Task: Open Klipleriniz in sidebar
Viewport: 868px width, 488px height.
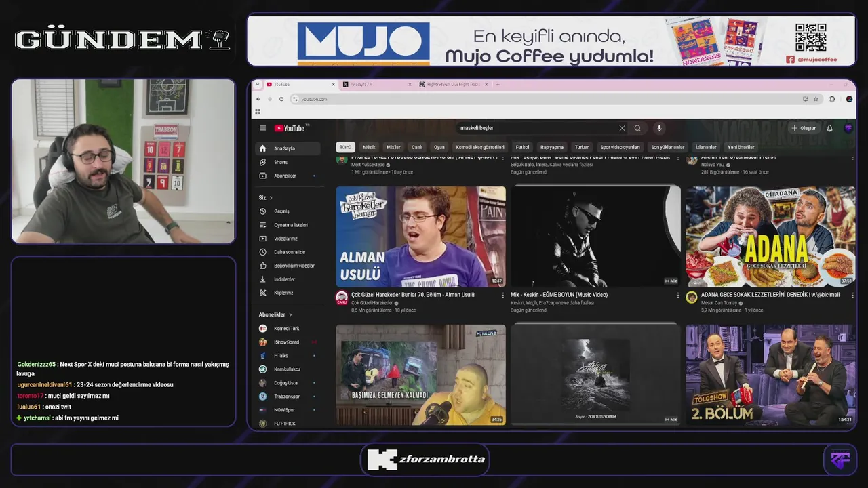Action: point(288,293)
